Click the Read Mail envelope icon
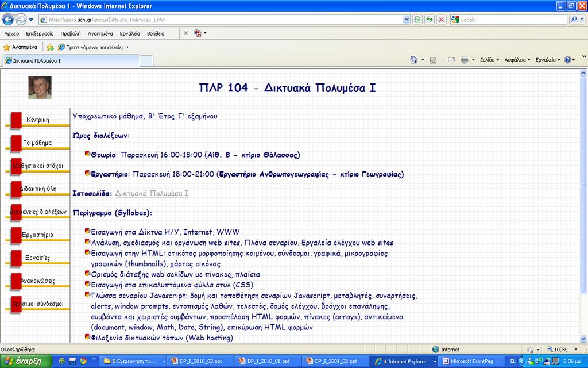 click(451, 60)
